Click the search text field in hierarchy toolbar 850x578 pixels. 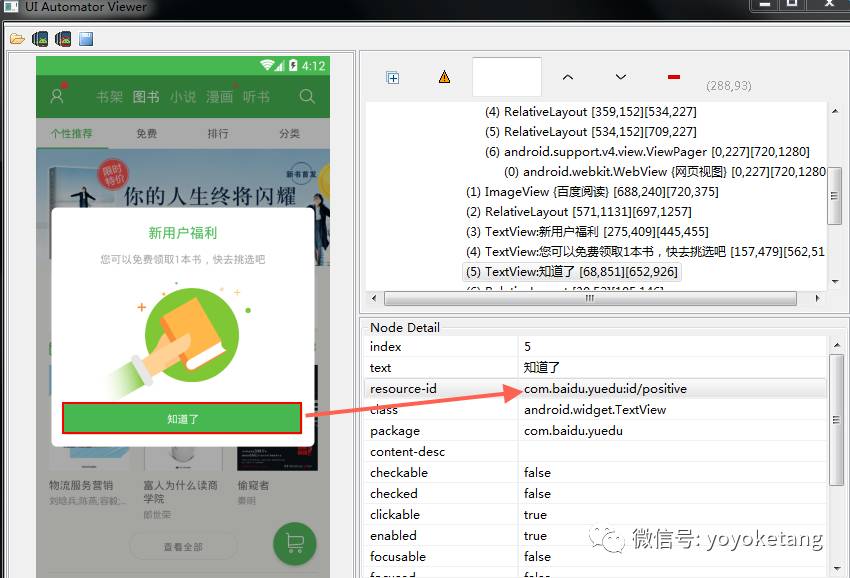pyautogui.click(x=507, y=77)
